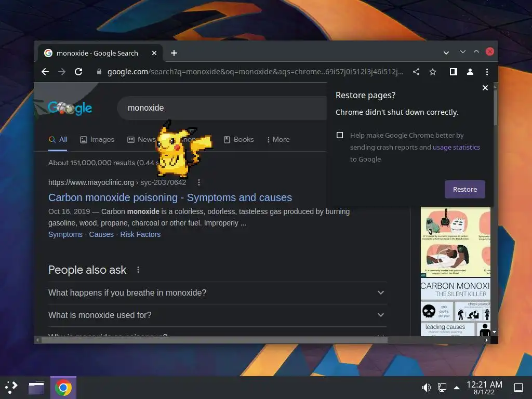The height and width of the screenshot is (399, 532).
Task: Click the forward navigation arrow
Action: click(x=62, y=72)
